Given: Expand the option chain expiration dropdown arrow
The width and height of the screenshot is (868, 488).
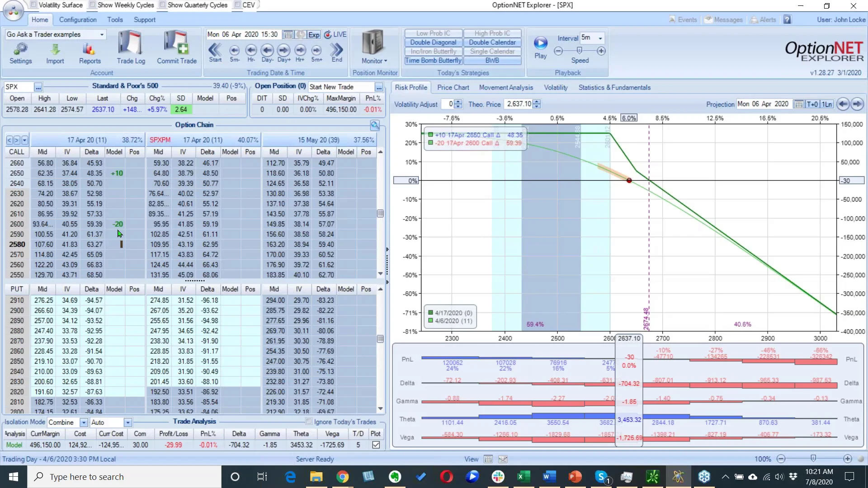Looking at the screenshot, I should coord(24,140).
